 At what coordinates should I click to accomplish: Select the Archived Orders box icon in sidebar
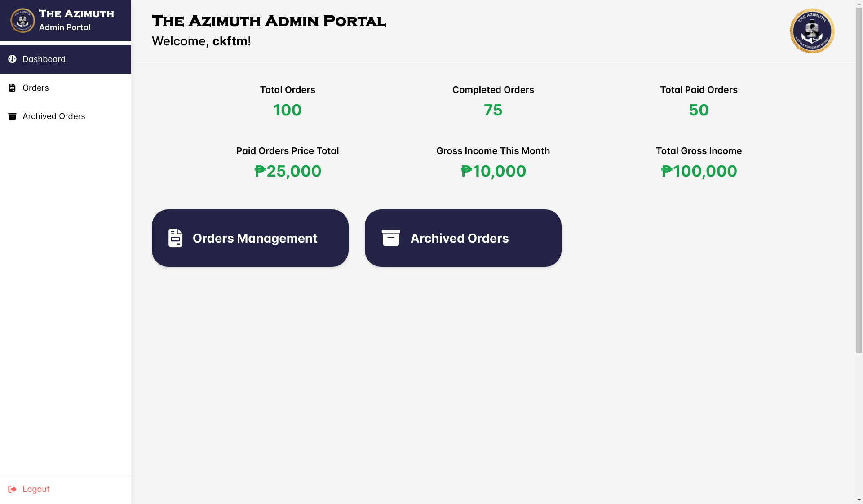(x=12, y=116)
